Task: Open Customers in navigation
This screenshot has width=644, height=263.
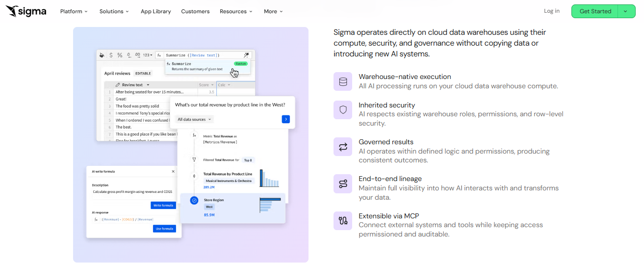Action: (195, 11)
